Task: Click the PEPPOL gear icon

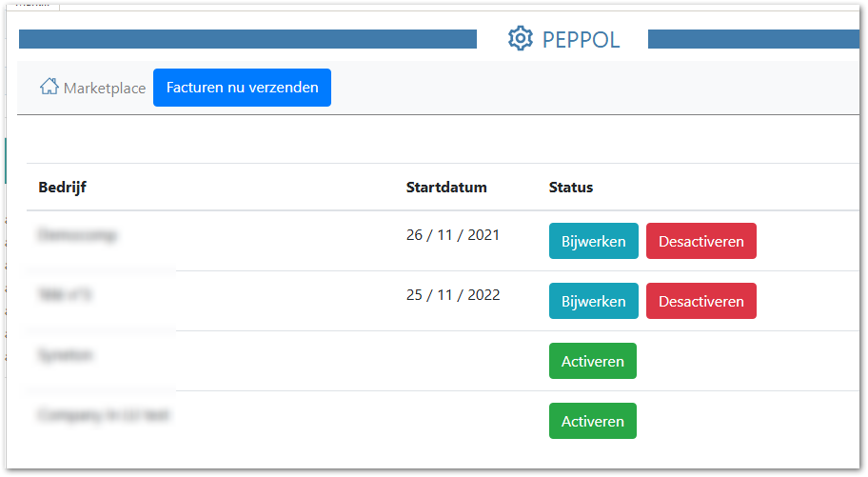Action: tap(520, 39)
